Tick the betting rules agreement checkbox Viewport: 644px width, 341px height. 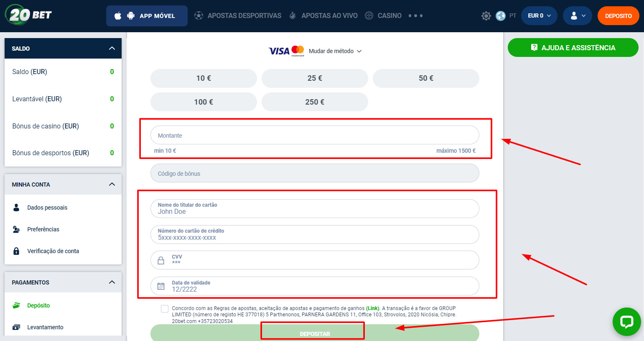tap(165, 309)
